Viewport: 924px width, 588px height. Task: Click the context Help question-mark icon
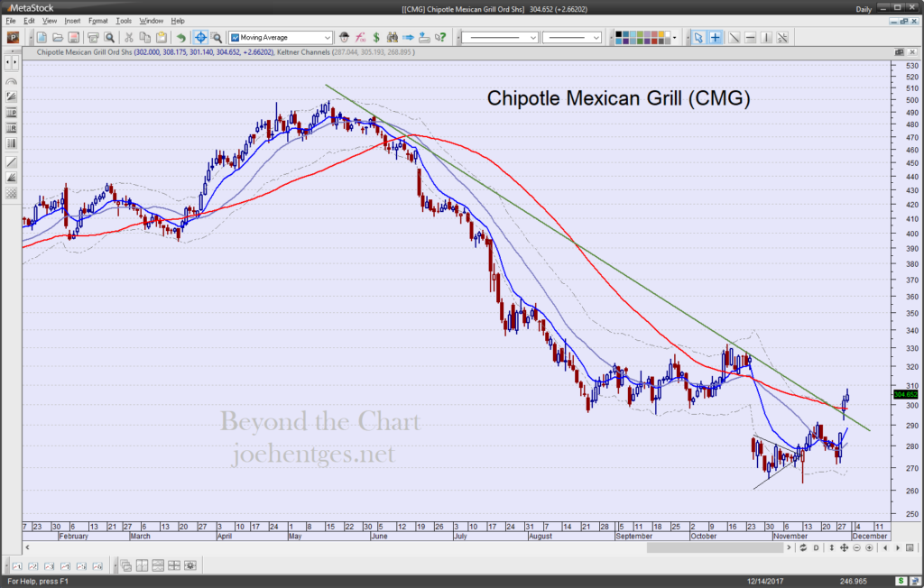coord(440,38)
